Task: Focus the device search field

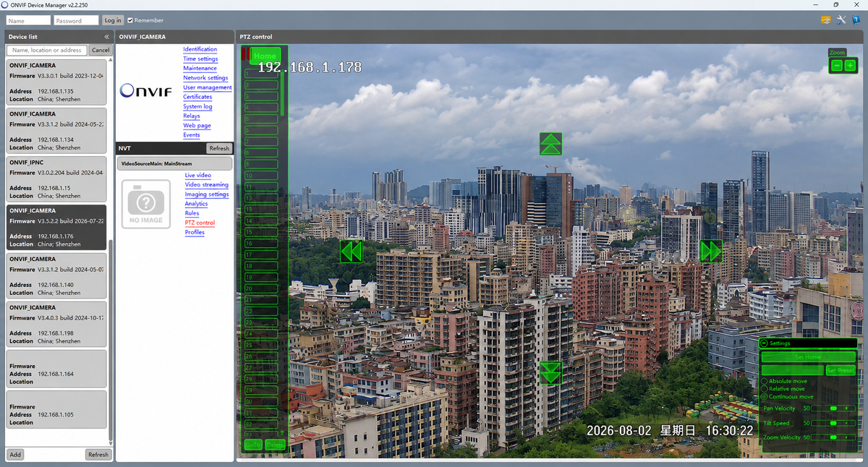Action: point(47,51)
